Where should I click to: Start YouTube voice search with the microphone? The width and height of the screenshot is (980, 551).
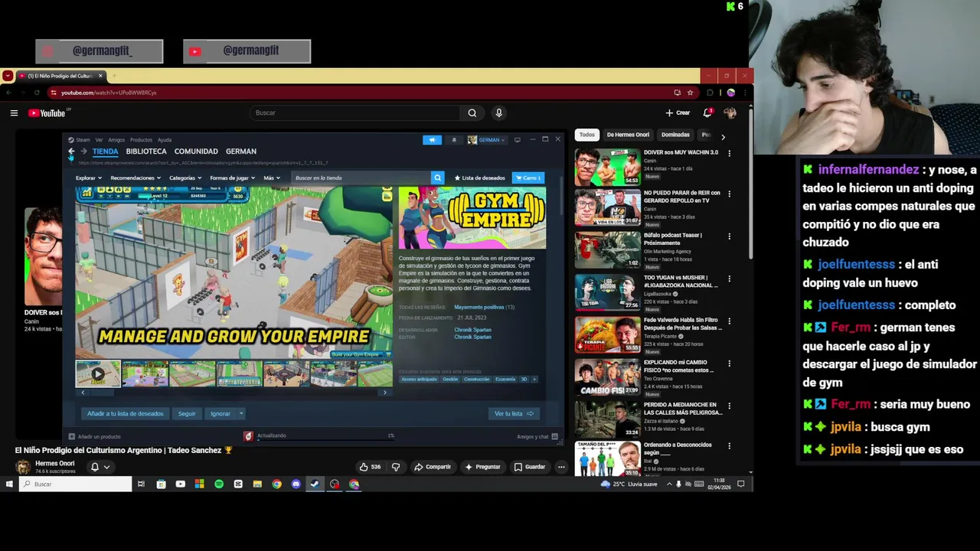coord(498,112)
